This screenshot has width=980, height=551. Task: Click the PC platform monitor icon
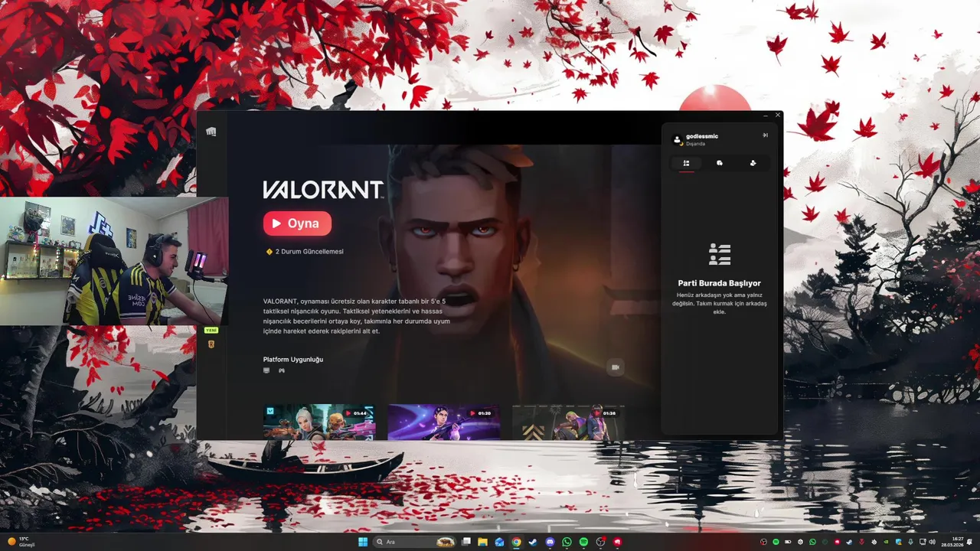[x=266, y=370]
